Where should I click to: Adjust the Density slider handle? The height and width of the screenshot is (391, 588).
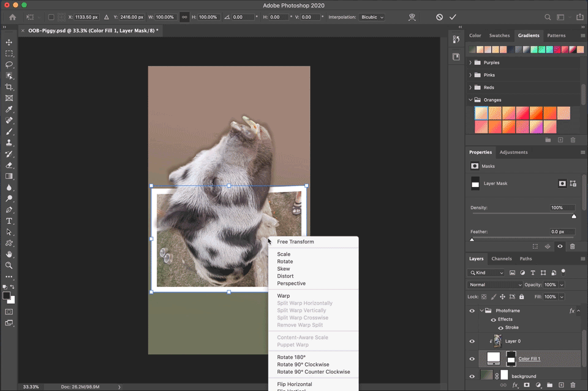point(574,216)
